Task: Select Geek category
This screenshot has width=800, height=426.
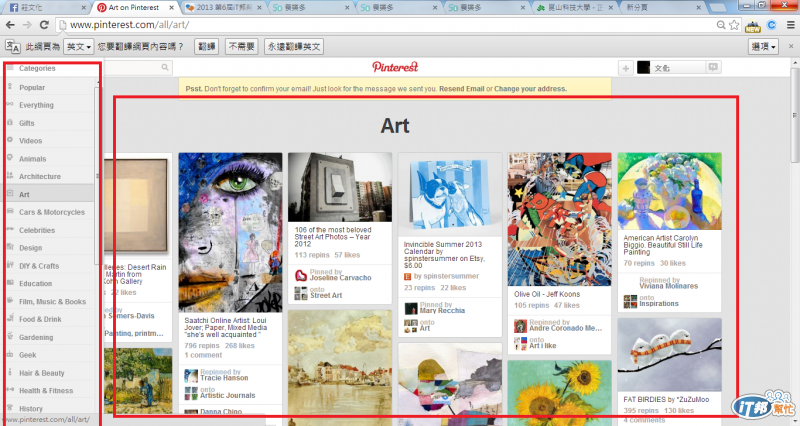Action: pos(28,355)
